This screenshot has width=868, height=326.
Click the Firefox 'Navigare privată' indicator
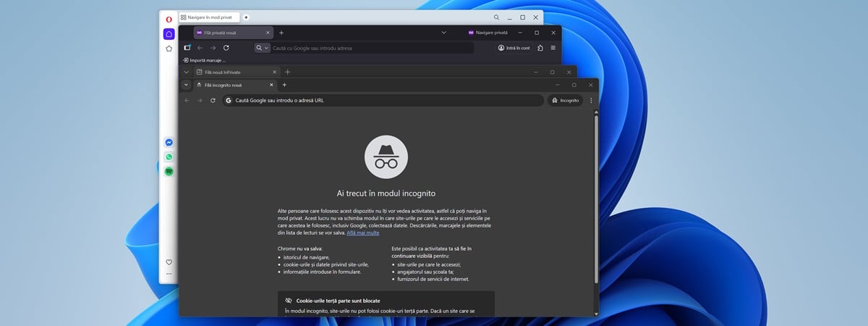(x=488, y=33)
